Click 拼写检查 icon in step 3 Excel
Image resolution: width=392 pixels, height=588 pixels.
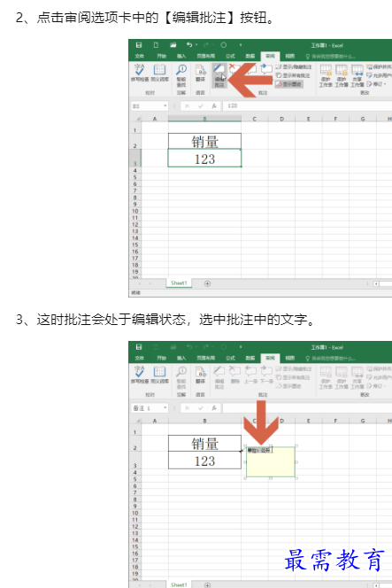(x=140, y=374)
